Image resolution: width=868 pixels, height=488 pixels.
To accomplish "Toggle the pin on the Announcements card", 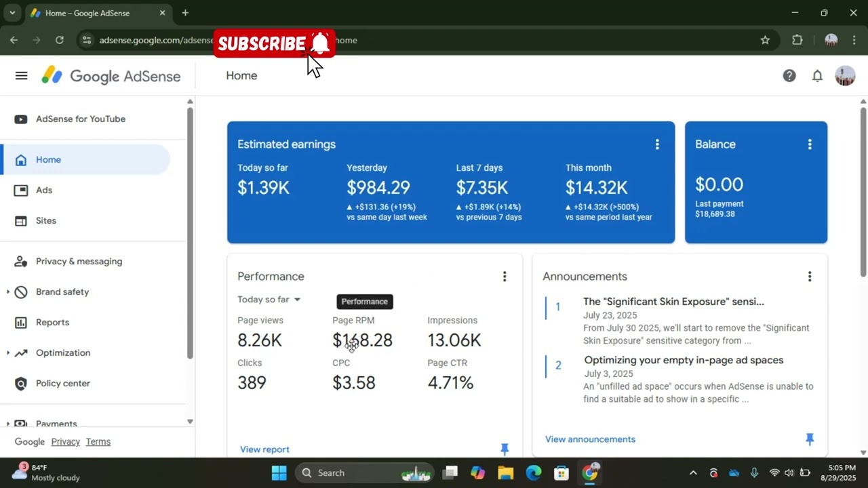I will [809, 439].
